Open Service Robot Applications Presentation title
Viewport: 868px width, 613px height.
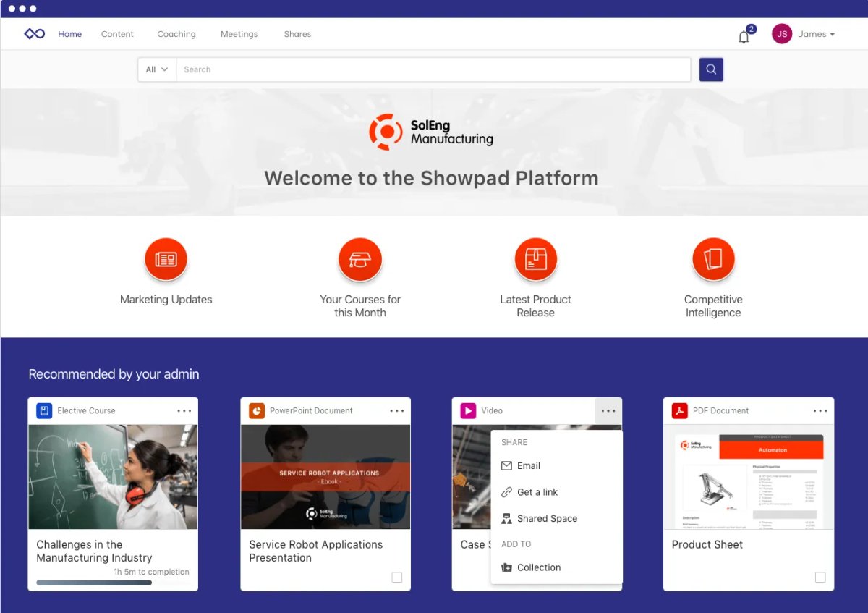[315, 551]
